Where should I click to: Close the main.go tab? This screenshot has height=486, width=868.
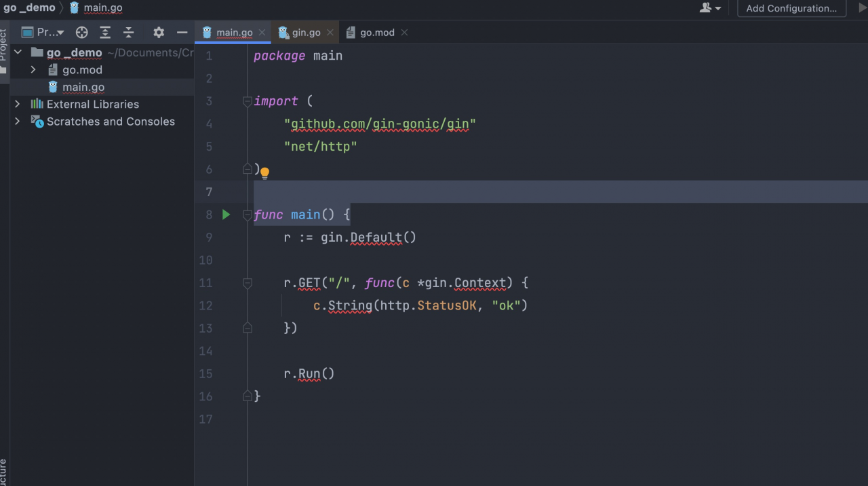point(263,33)
